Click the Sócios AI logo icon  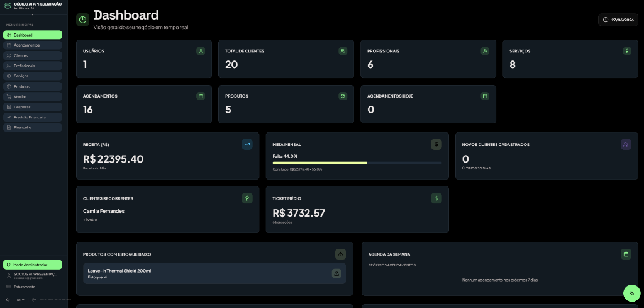click(8, 5)
